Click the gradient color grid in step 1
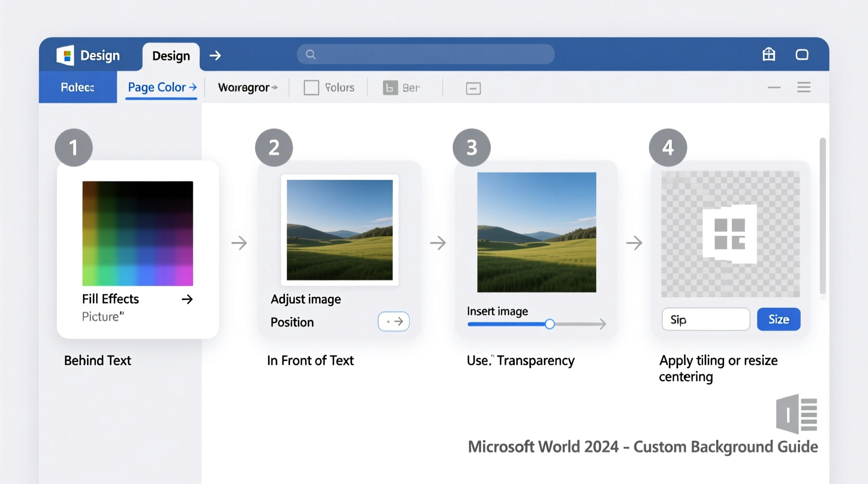Image resolution: width=868 pixels, height=484 pixels. click(x=137, y=233)
